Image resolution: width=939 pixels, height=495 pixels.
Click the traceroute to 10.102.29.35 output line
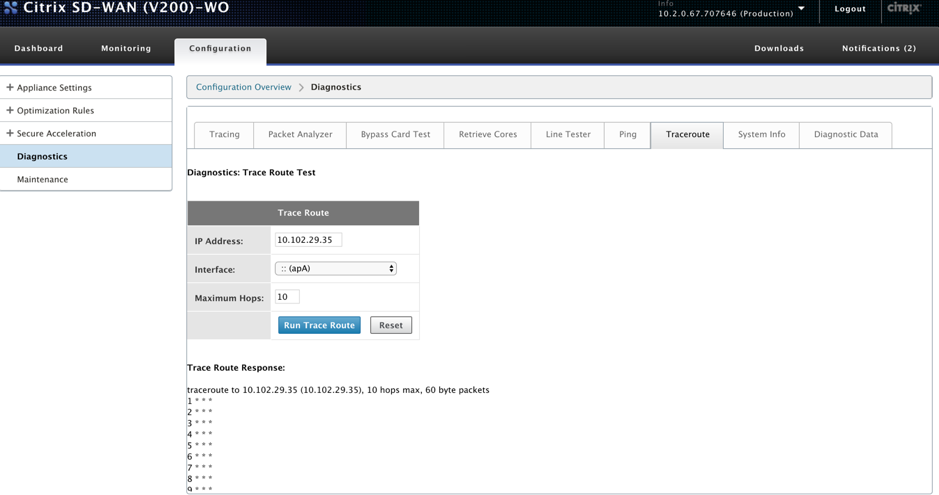pyautogui.click(x=338, y=390)
